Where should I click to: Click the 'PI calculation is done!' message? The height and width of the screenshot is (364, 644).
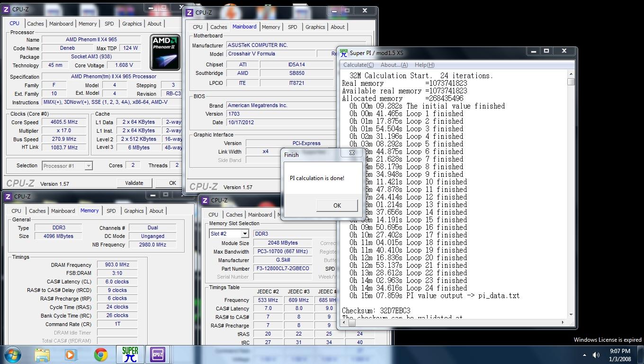(x=317, y=178)
